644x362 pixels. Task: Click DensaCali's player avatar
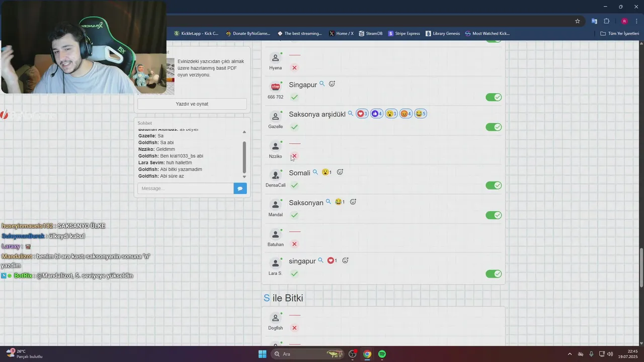(x=275, y=175)
